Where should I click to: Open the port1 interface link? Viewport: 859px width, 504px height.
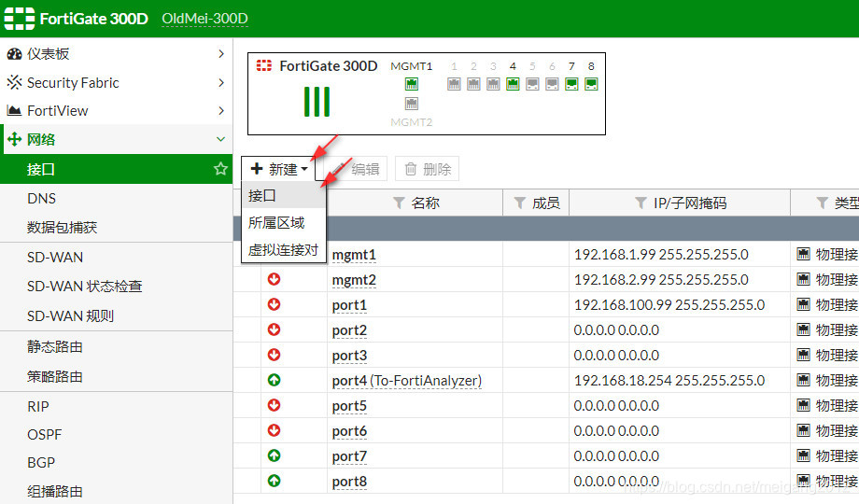[349, 305]
